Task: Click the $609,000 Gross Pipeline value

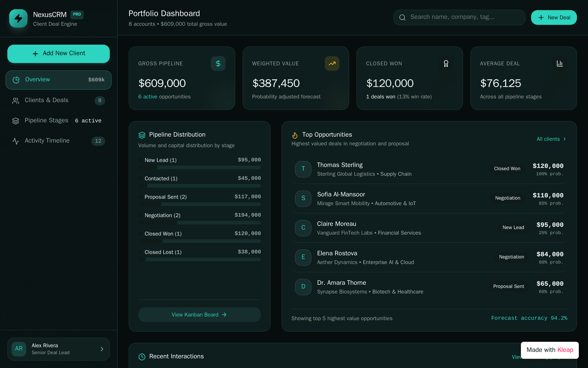Action: point(162,83)
